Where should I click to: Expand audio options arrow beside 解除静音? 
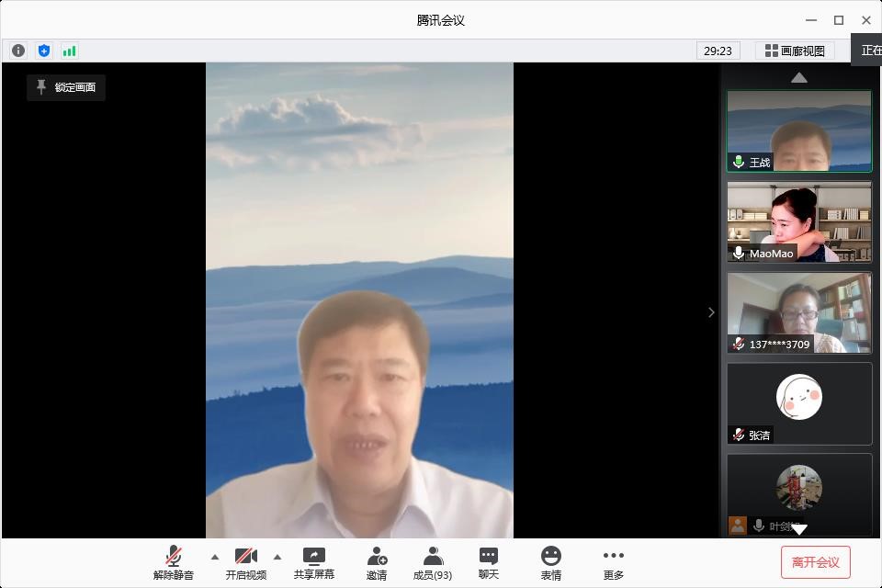coord(215,556)
